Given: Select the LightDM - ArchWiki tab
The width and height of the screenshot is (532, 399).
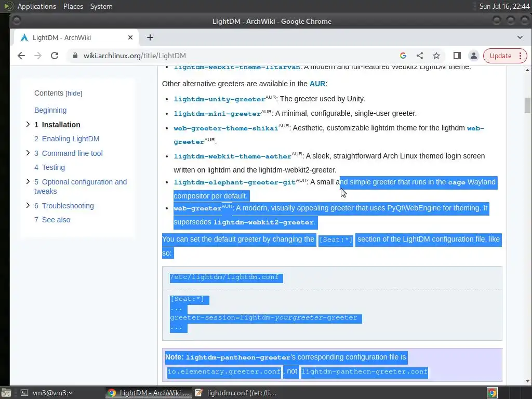Looking at the screenshot, I should [x=76, y=37].
